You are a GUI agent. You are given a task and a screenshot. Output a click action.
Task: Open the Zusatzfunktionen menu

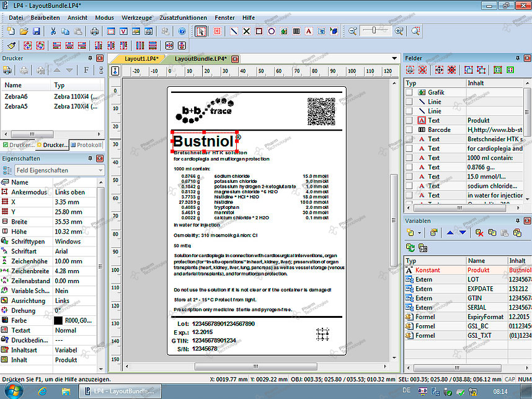coord(183,17)
